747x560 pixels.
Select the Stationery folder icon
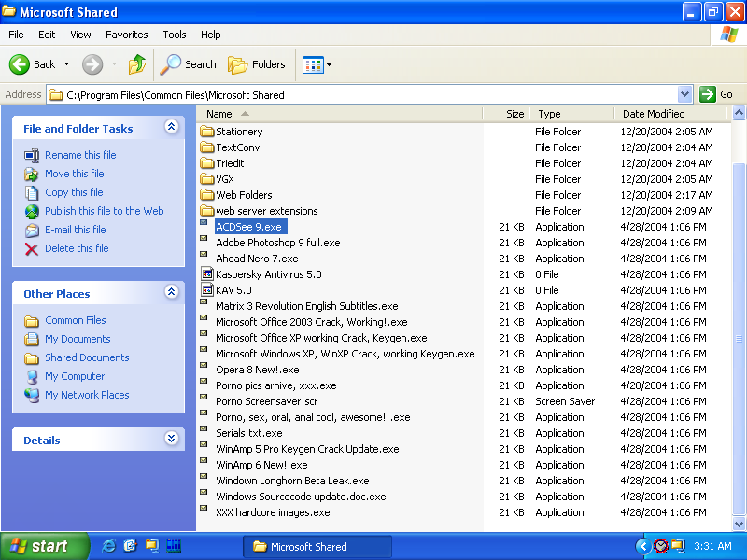click(x=207, y=131)
